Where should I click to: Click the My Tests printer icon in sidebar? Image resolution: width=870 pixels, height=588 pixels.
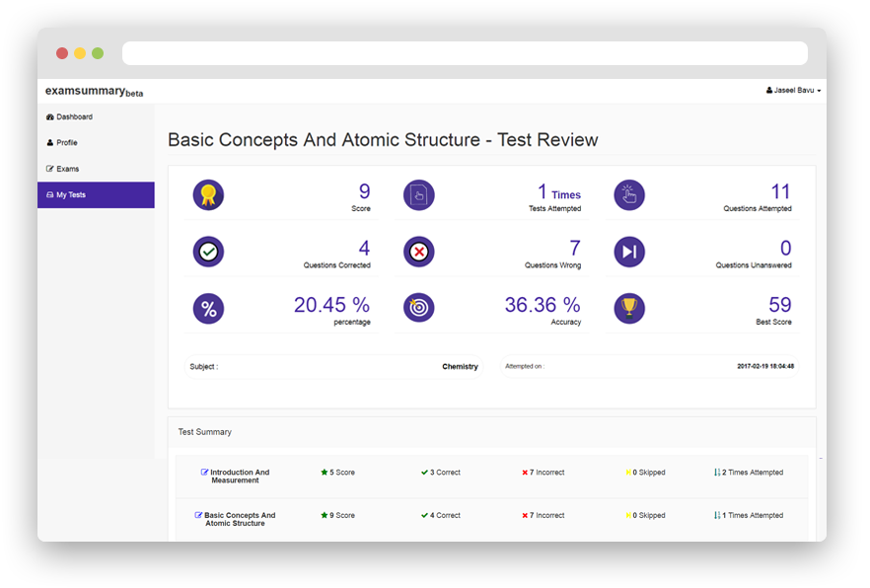pos(50,194)
